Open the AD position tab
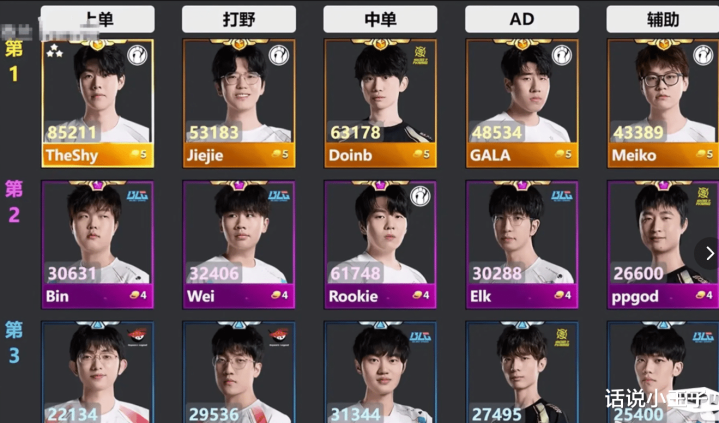The image size is (719, 423). (x=522, y=19)
